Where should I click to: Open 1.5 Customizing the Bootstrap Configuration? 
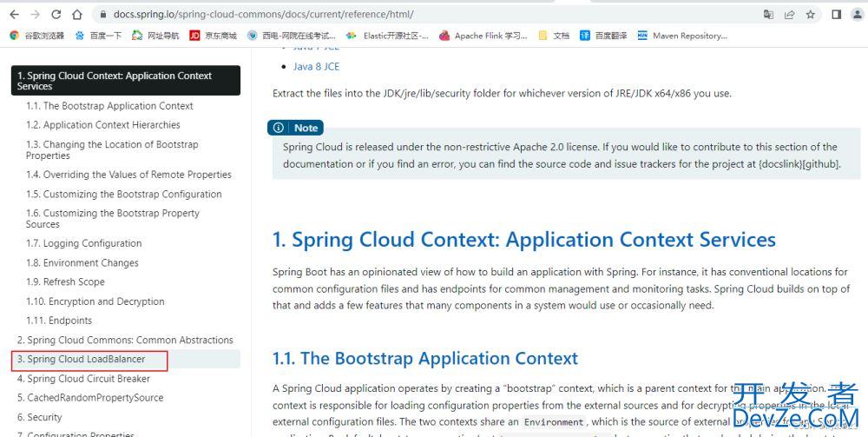tap(123, 195)
